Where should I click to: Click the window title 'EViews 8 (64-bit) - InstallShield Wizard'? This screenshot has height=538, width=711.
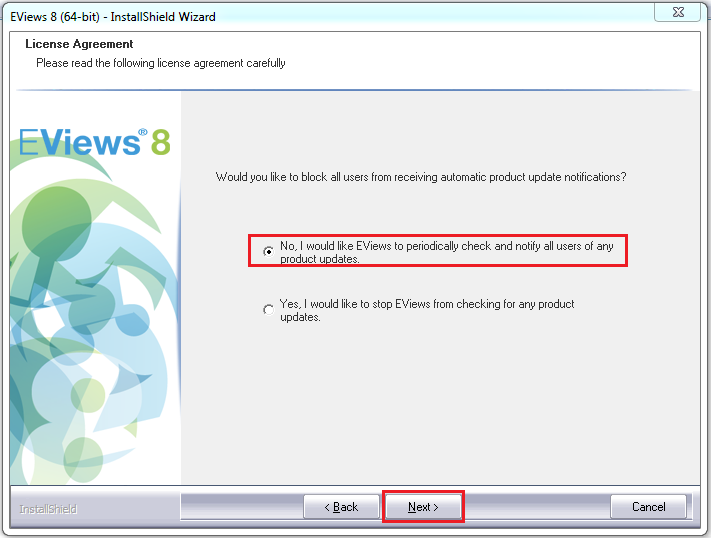113,17
